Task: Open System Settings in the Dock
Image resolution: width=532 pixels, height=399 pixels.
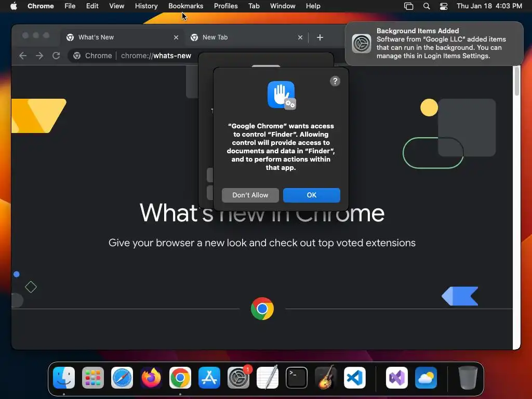Action: [238, 378]
